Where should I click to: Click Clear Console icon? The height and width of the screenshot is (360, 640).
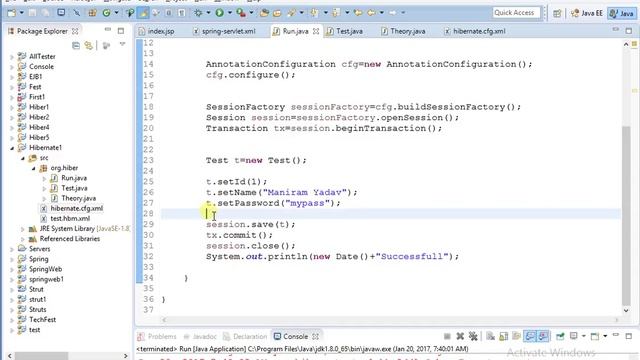[491, 336]
